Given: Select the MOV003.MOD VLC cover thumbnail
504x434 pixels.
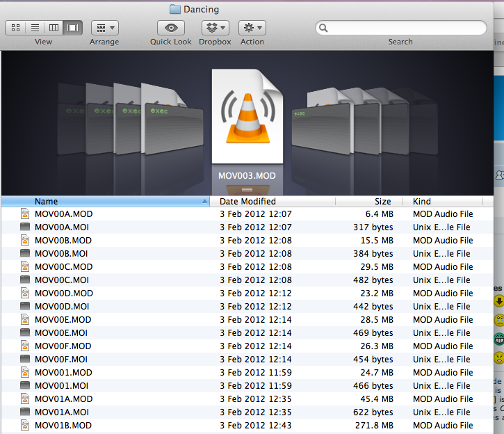Looking at the screenshot, I should click(x=247, y=116).
